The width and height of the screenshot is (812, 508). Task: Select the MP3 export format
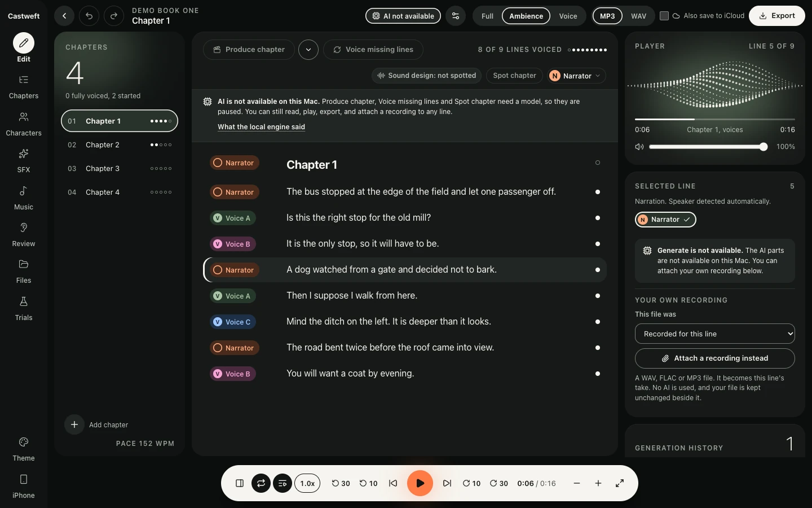tap(607, 16)
